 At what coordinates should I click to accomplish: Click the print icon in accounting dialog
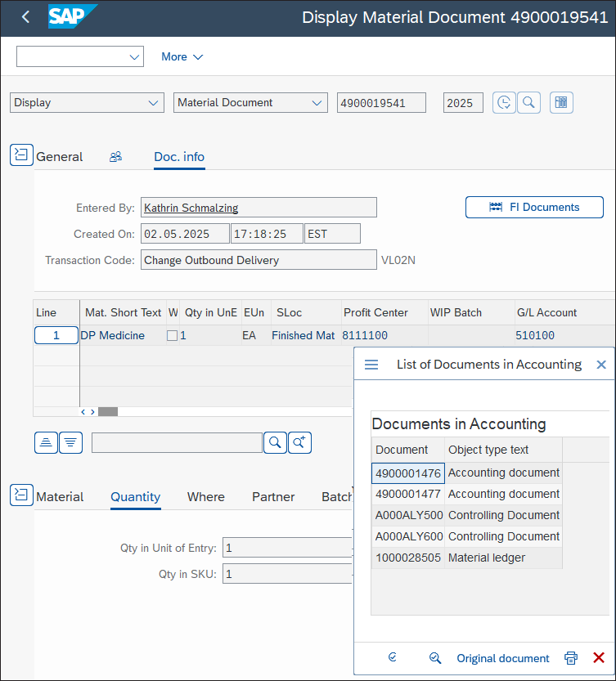[x=571, y=658]
